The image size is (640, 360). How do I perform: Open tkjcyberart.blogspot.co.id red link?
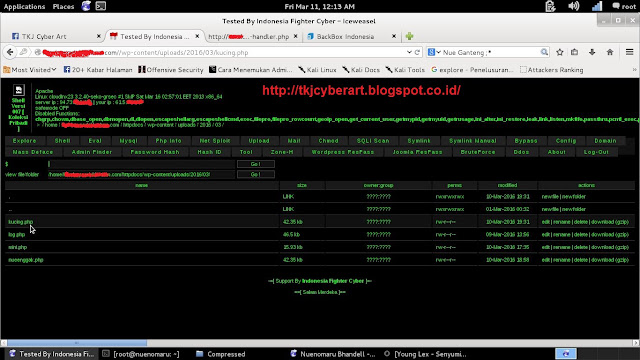361,90
